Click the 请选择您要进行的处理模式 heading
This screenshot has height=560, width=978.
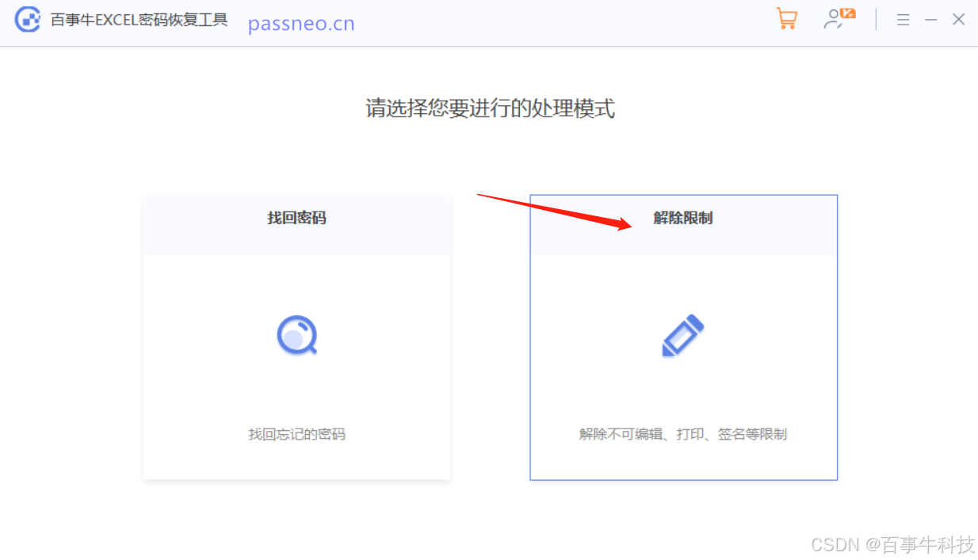[490, 109]
